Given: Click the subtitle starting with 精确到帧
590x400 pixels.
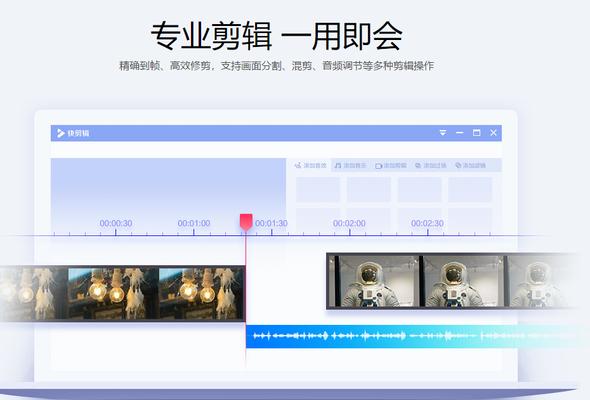Looking at the screenshot, I should point(277,66).
